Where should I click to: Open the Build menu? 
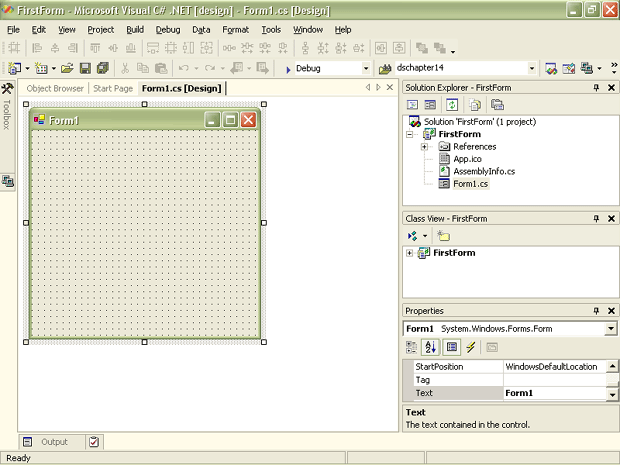click(135, 30)
